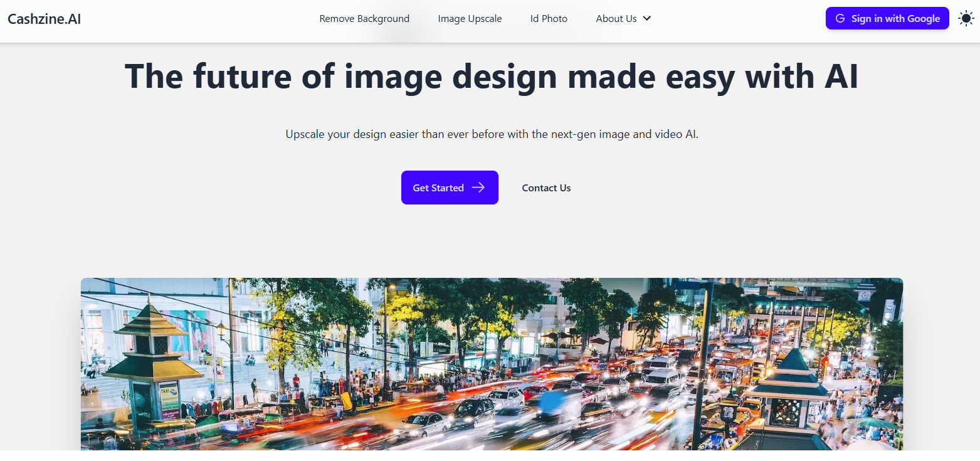The height and width of the screenshot is (461, 980).
Task: Go to Image Upscale in navigation
Action: tap(470, 19)
